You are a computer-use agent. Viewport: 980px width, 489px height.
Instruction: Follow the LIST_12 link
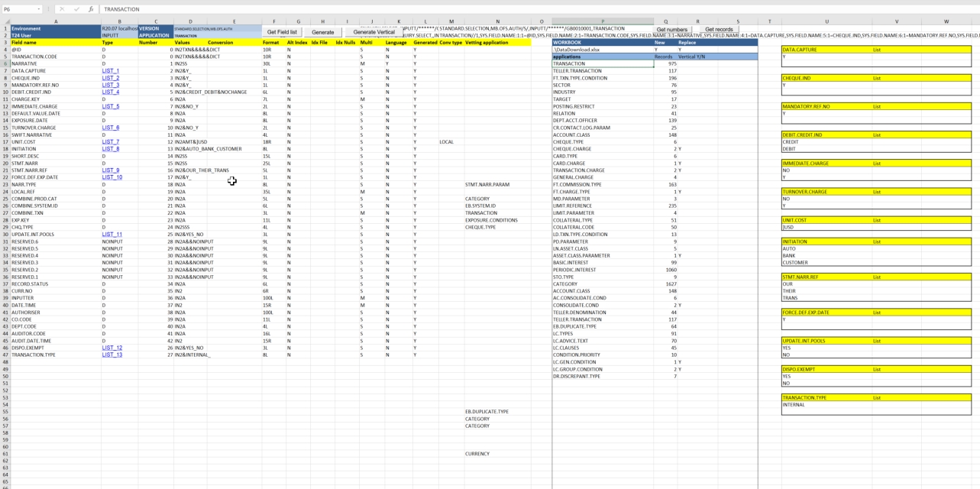tap(112, 348)
